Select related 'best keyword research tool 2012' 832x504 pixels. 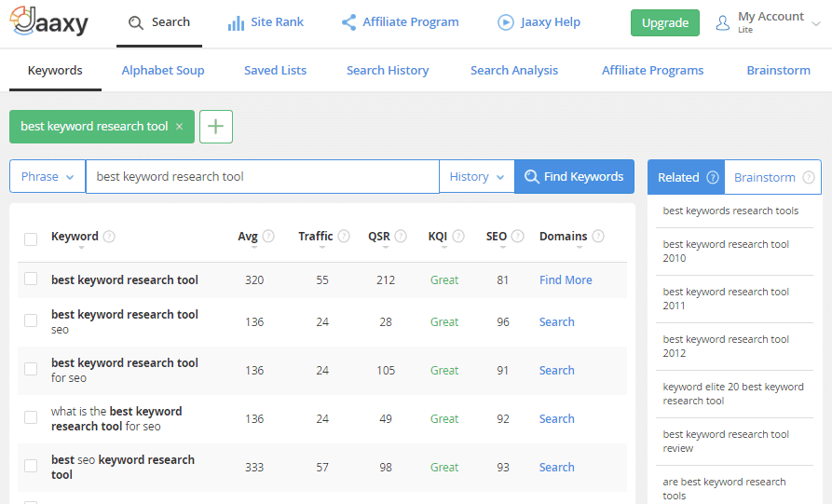[726, 346]
